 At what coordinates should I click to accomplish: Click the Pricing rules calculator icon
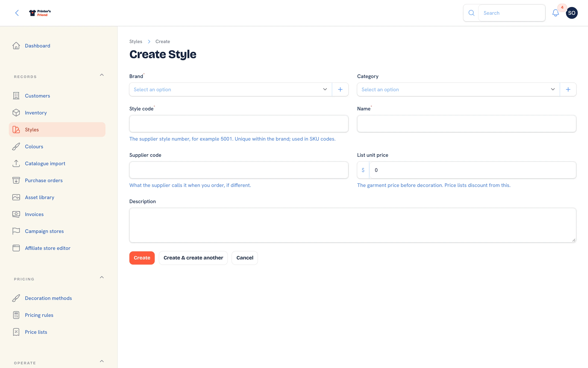pos(16,315)
